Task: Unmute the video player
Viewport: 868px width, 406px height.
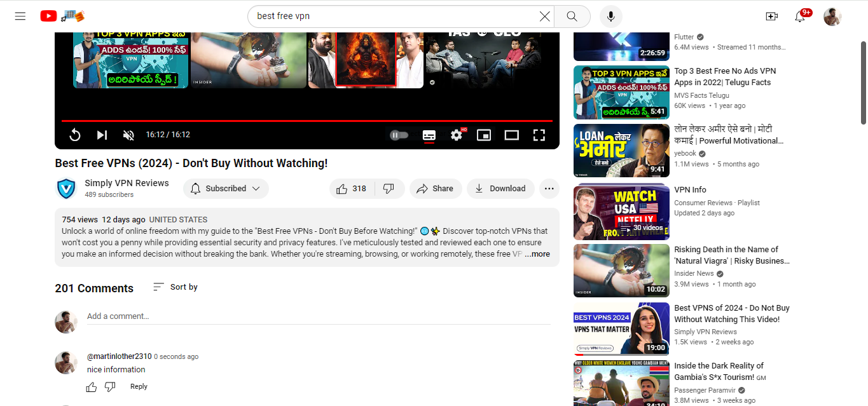Action: [x=128, y=135]
